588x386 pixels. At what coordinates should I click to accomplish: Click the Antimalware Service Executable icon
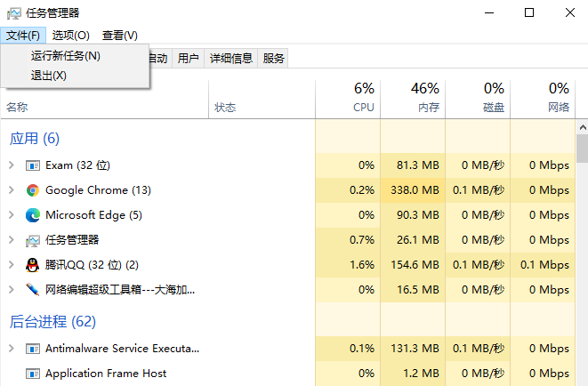click(x=33, y=349)
